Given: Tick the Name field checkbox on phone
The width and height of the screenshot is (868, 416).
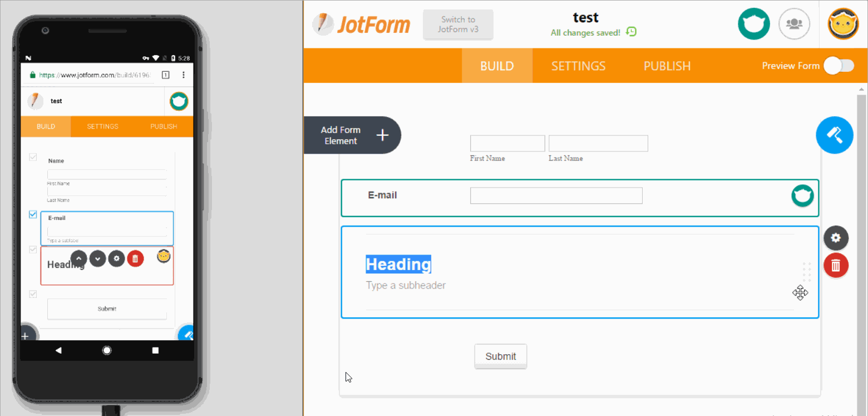Looking at the screenshot, I should click(x=33, y=158).
